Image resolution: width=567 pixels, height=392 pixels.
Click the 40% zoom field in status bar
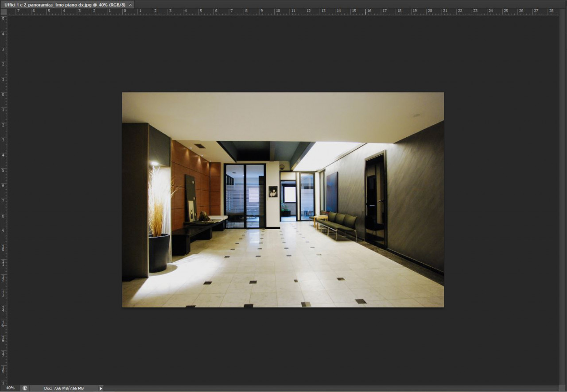(10, 388)
